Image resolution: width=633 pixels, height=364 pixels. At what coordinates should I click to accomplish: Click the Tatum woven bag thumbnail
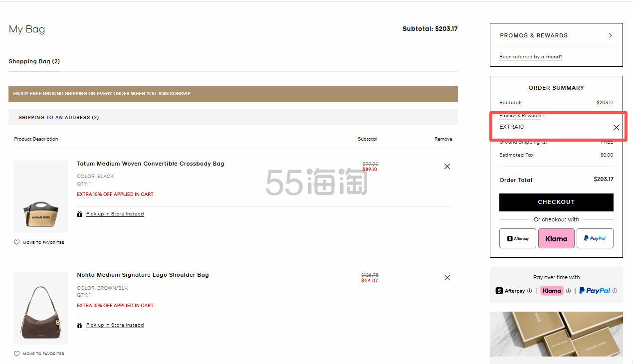tap(41, 196)
